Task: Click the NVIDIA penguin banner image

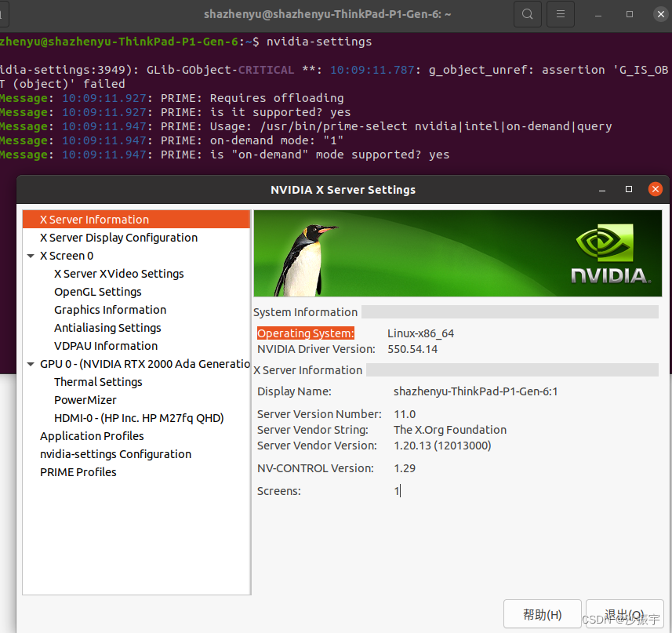Action: tap(458, 253)
